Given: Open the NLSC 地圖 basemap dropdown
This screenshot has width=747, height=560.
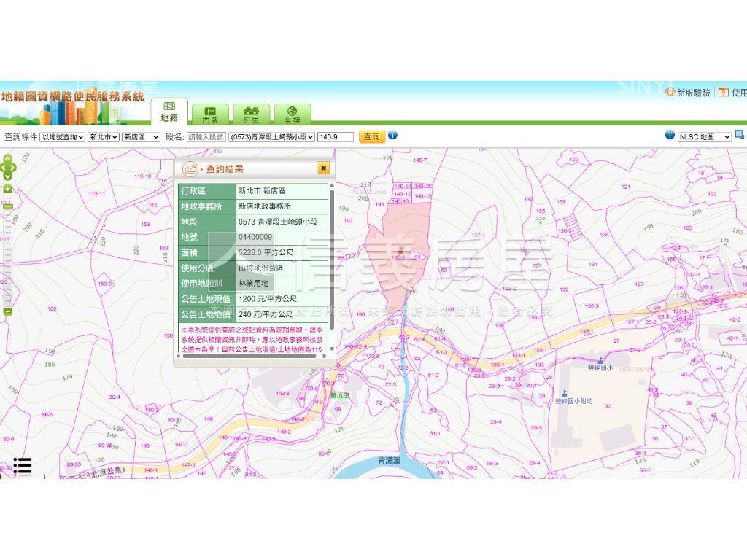Looking at the screenshot, I should pyautogui.click(x=704, y=137).
